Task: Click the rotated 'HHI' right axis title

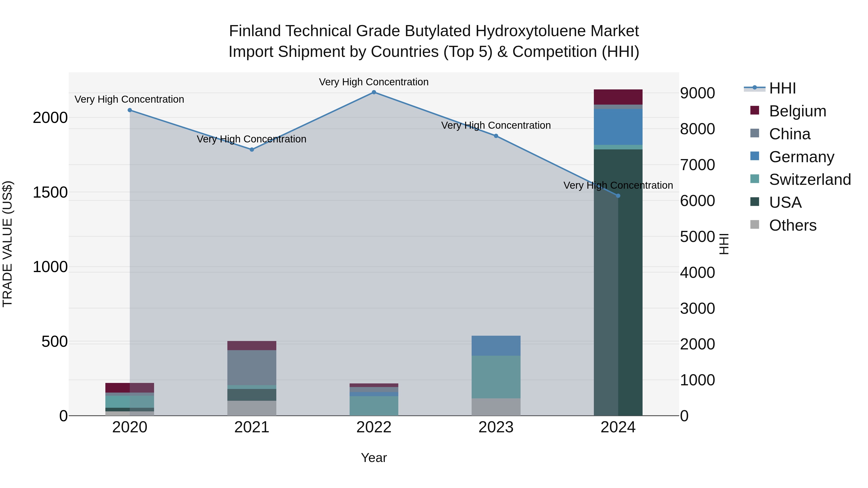Action: click(x=724, y=244)
